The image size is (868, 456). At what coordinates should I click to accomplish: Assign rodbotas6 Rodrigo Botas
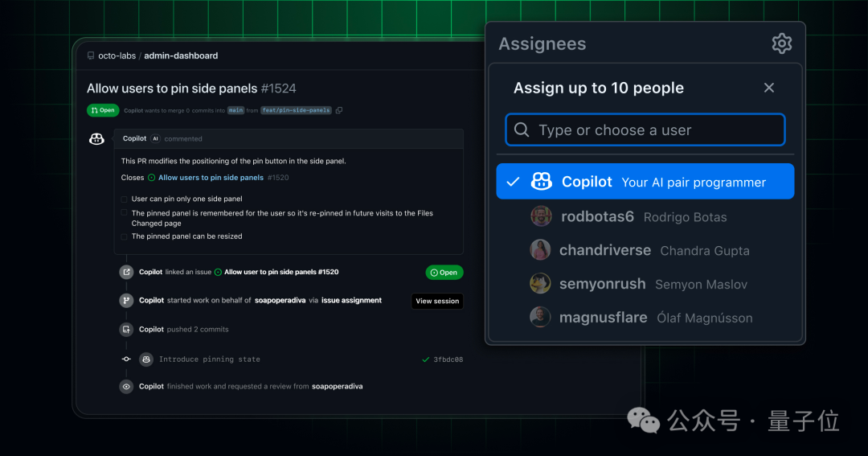click(x=645, y=216)
